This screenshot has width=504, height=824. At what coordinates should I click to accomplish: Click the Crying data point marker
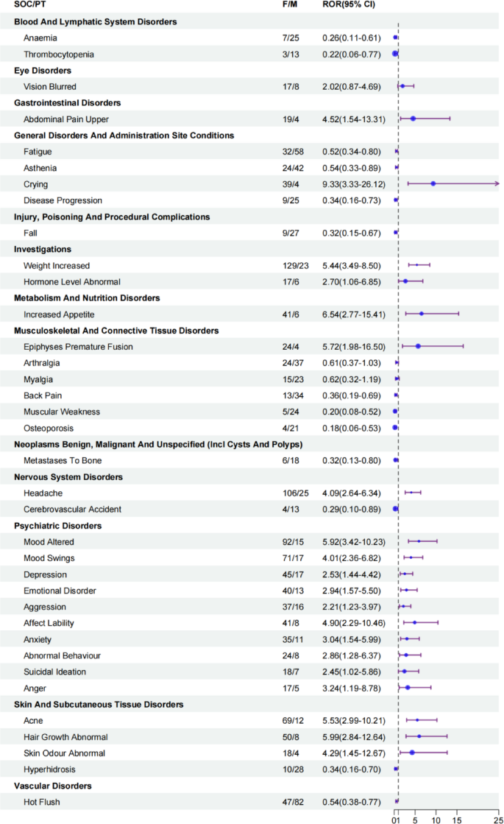433,184
